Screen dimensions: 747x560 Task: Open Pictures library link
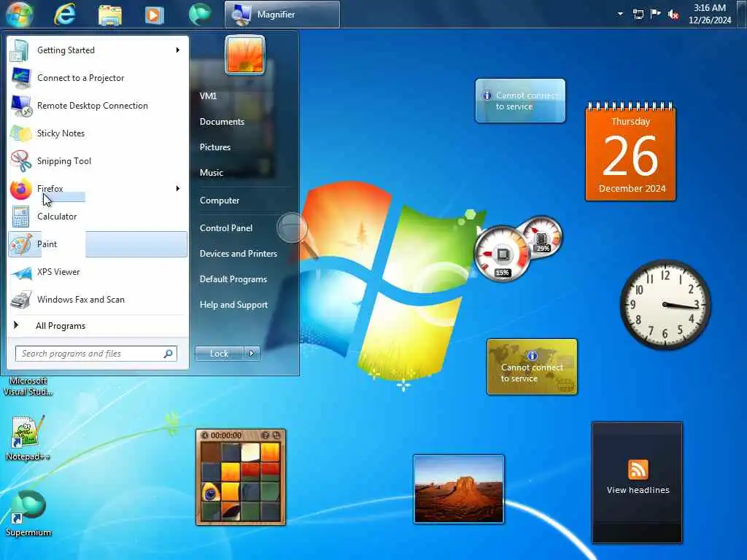pos(215,147)
